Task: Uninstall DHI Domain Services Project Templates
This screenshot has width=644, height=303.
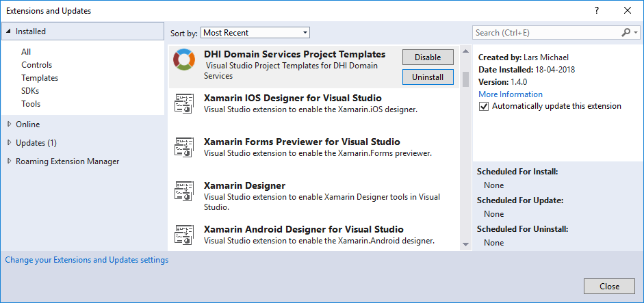Action: click(427, 77)
